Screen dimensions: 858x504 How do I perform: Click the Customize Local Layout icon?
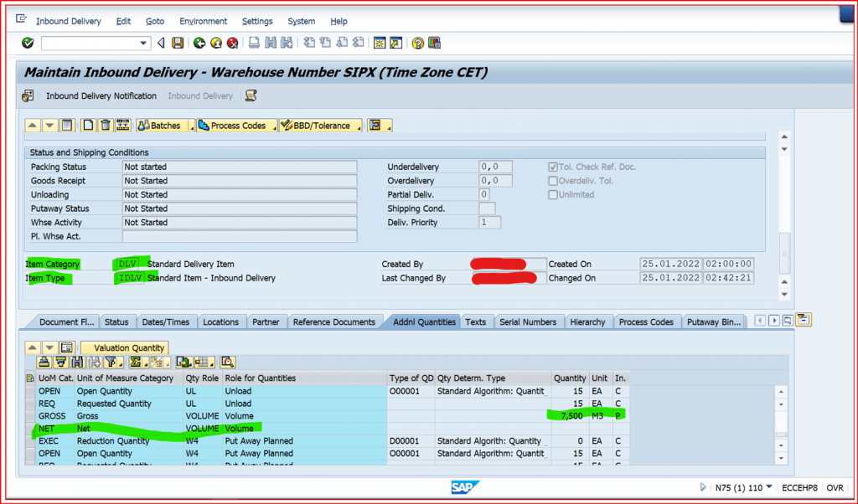tap(435, 43)
